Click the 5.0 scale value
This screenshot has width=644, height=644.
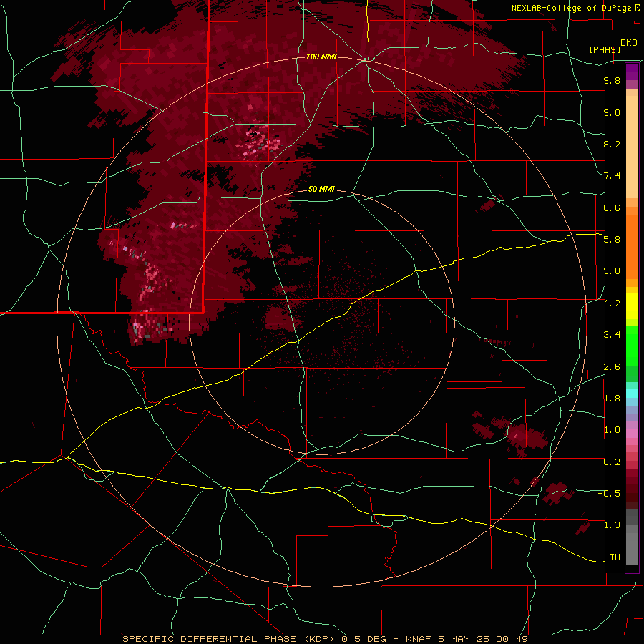coord(612,271)
